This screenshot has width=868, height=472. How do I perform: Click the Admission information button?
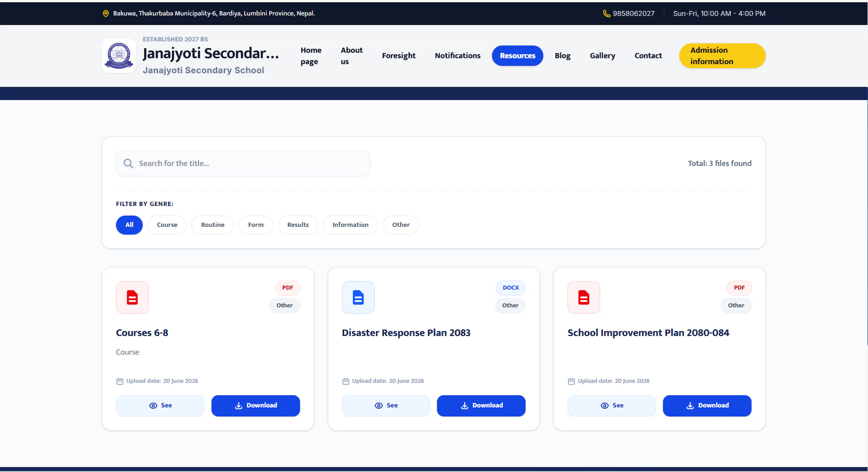point(722,56)
